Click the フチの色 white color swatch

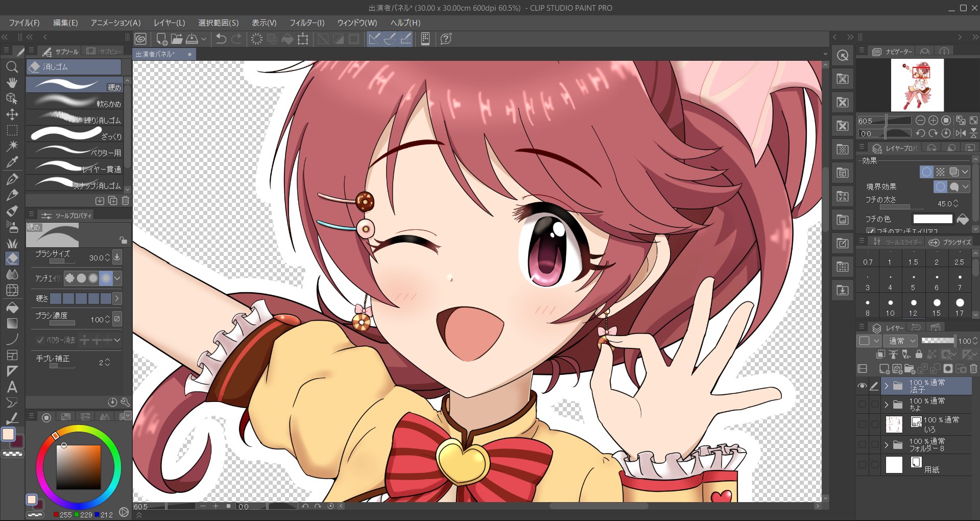pyautogui.click(x=933, y=219)
